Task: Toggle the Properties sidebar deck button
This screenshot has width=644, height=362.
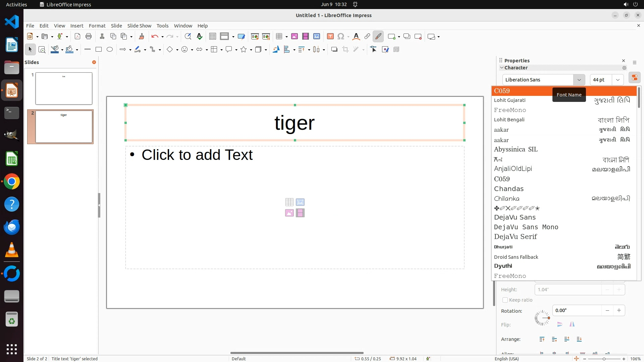Action: click(x=634, y=78)
